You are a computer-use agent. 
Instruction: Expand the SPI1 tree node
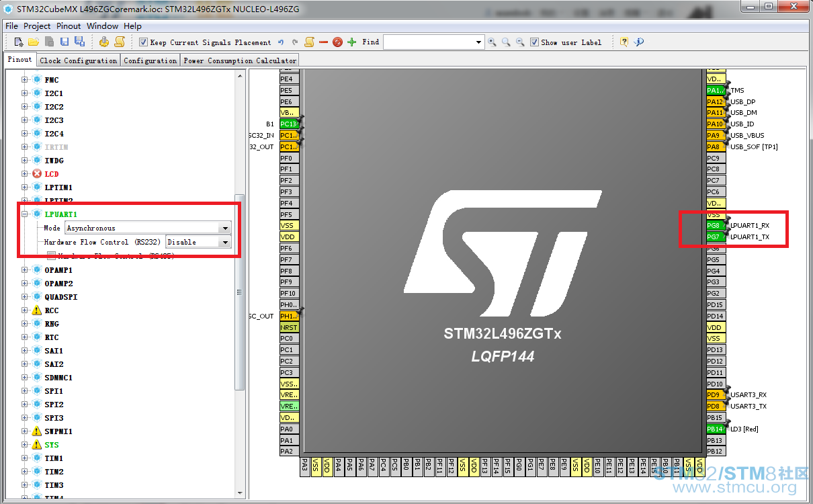click(x=24, y=390)
